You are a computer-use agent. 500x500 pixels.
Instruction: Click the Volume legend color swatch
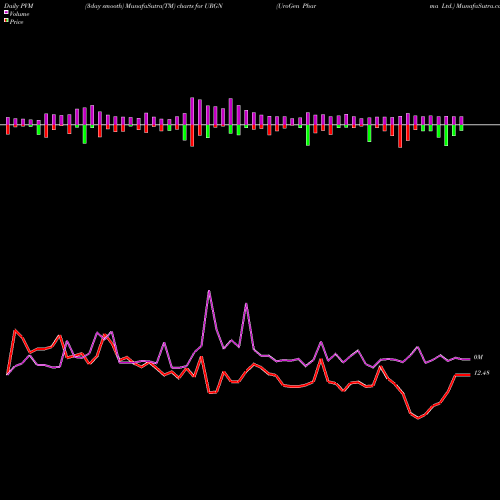pos(6,13)
